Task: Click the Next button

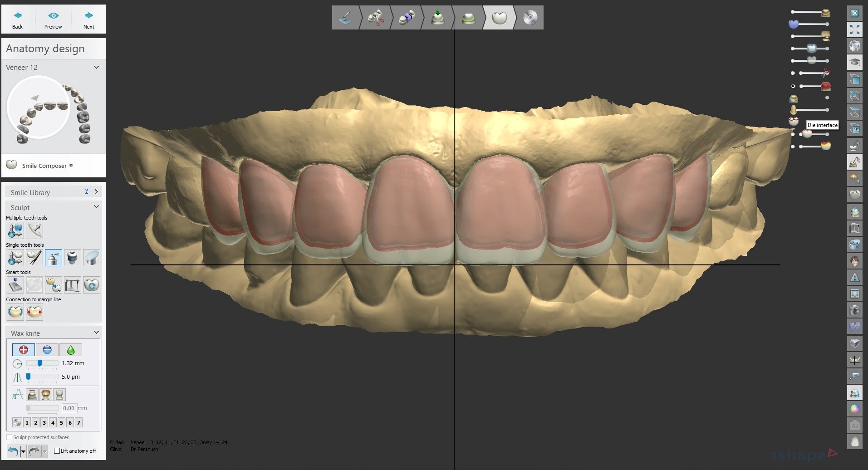Action: pyautogui.click(x=88, y=19)
